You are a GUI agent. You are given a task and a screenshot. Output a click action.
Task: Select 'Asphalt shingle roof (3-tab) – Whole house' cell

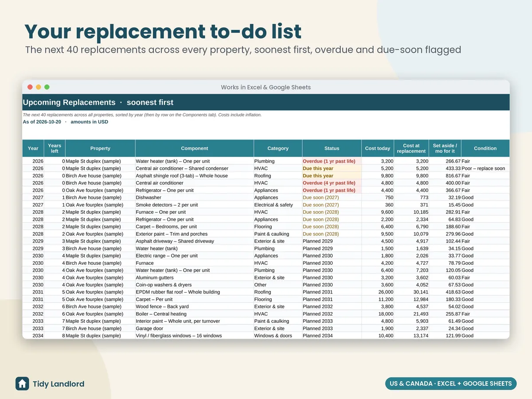point(195,176)
